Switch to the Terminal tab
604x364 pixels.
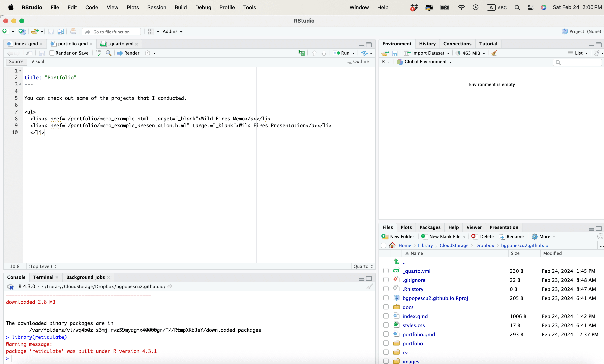click(x=43, y=277)
